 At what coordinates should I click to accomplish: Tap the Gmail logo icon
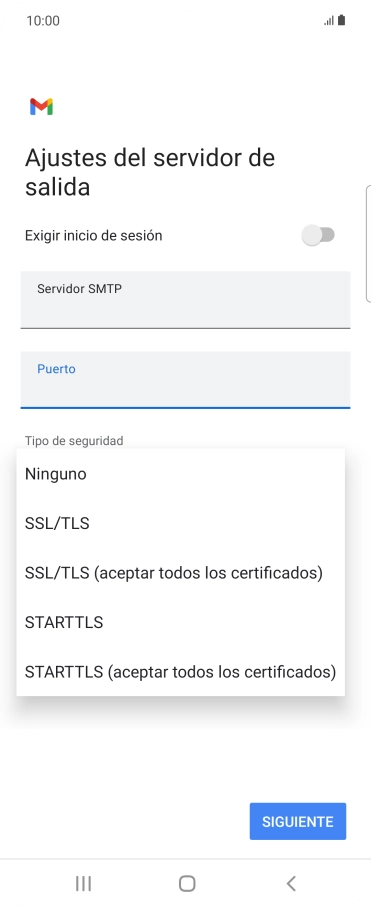click(42, 107)
